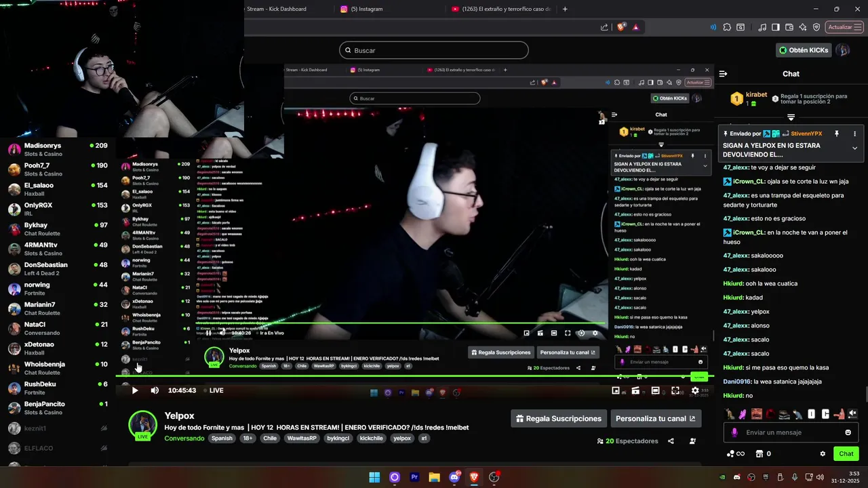Screen dimensions: 868x488
Task: Open Pooh7_7 channel in sidebar
Action: tap(58, 169)
